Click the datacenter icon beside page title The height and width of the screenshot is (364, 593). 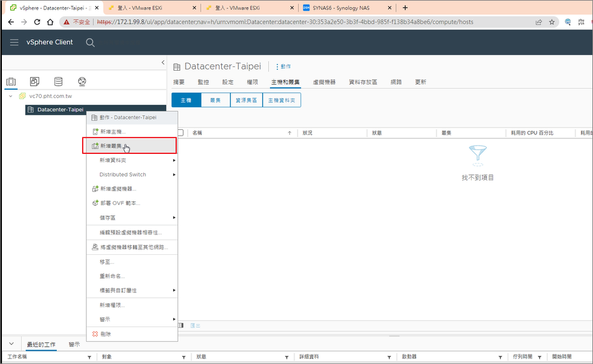177,68
